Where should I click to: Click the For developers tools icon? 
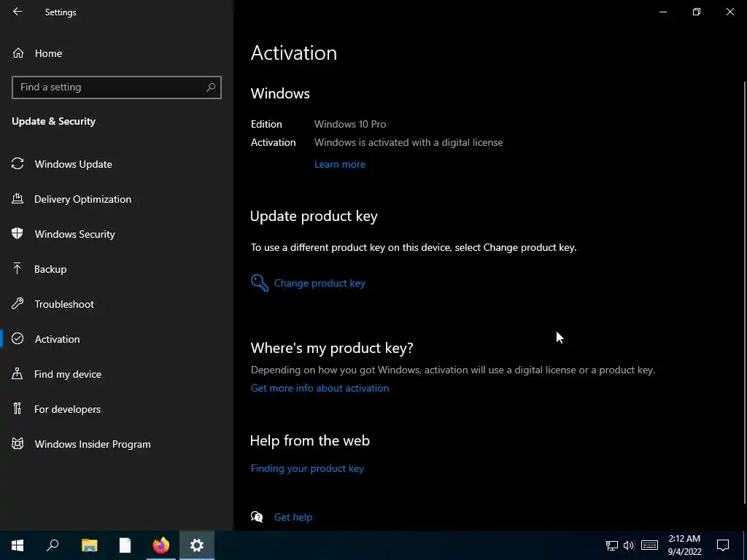[18, 408]
